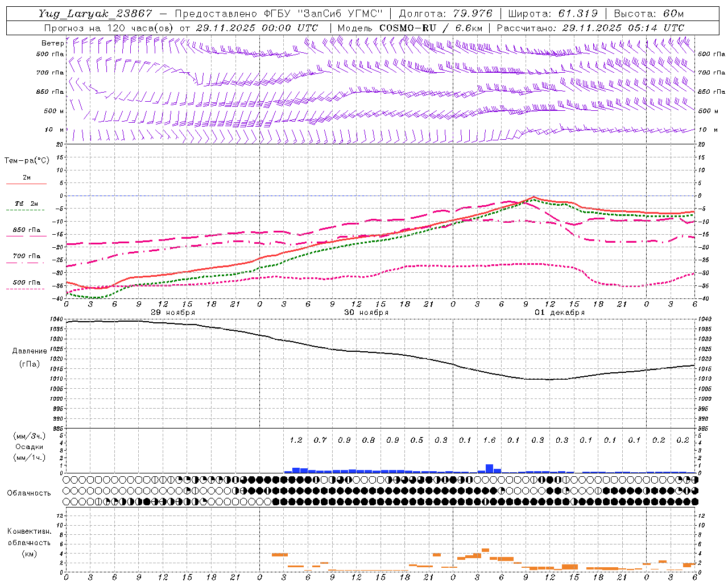This screenshot has height=582, width=728.
Task: Click 'Предоставлено ФГБУ "ЗапСиб УГМС"' text
Action: (279, 14)
